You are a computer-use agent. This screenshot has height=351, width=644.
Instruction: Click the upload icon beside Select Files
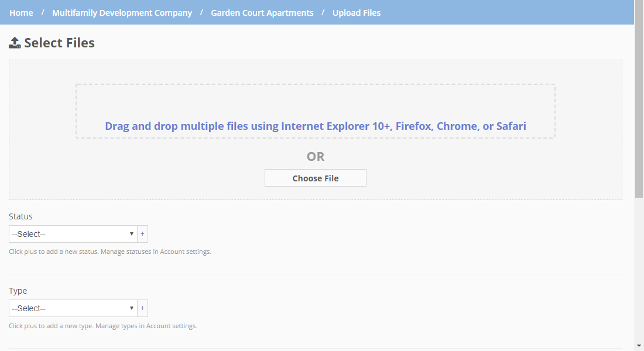click(15, 43)
